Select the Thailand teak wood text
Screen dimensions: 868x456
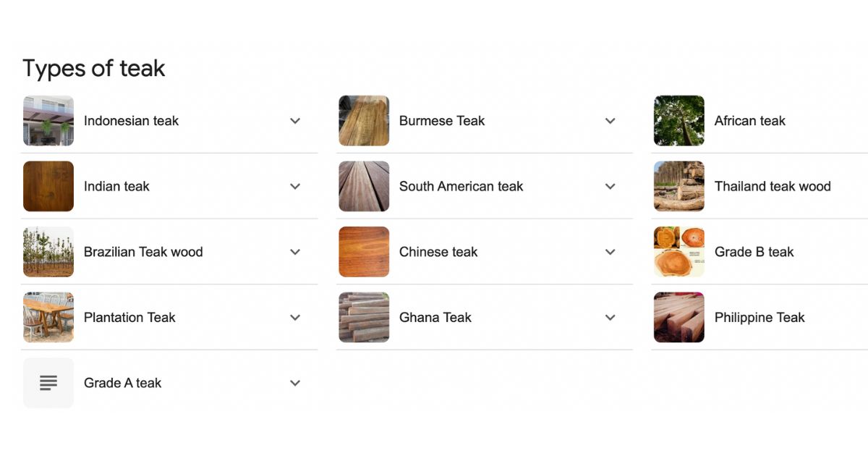[x=772, y=186]
